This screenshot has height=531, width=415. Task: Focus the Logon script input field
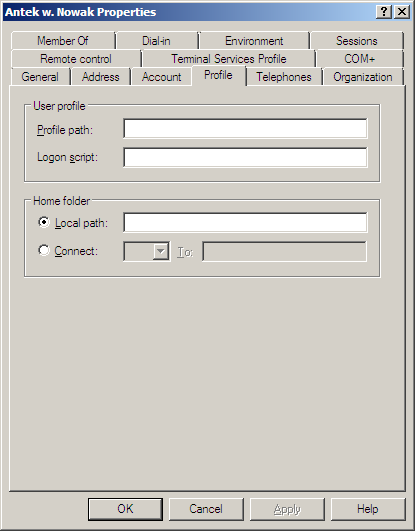click(245, 157)
